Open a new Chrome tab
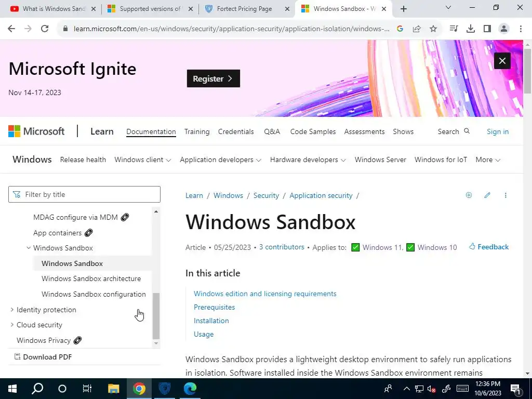The image size is (532, 399). pyautogui.click(x=403, y=9)
